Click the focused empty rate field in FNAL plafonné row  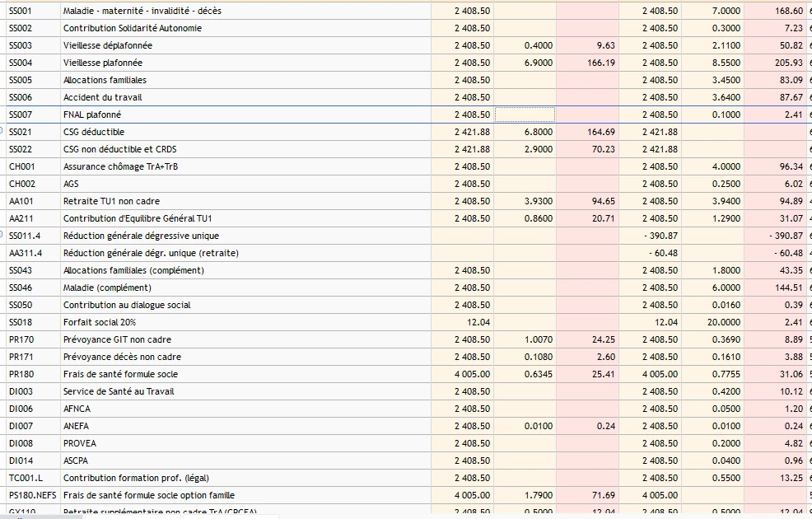point(525,115)
